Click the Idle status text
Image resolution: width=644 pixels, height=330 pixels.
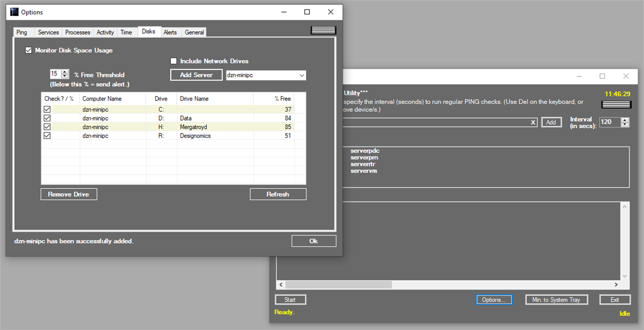pos(625,314)
